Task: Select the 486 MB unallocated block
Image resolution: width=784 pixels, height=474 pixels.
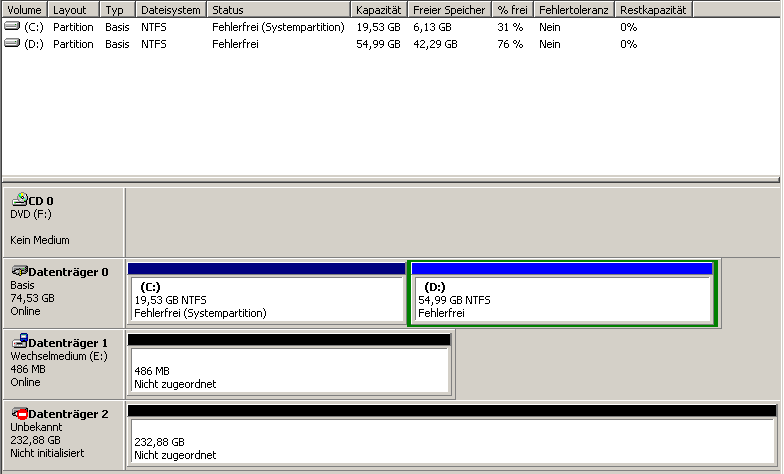Action: pyautogui.click(x=290, y=364)
